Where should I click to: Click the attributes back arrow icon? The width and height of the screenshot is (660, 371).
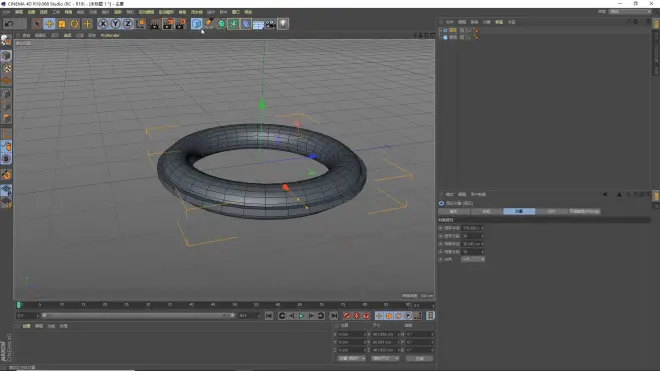coord(605,194)
